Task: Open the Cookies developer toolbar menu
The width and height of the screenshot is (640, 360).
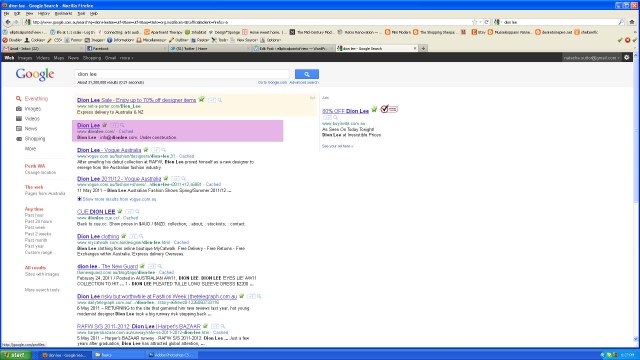Action: click(35, 40)
